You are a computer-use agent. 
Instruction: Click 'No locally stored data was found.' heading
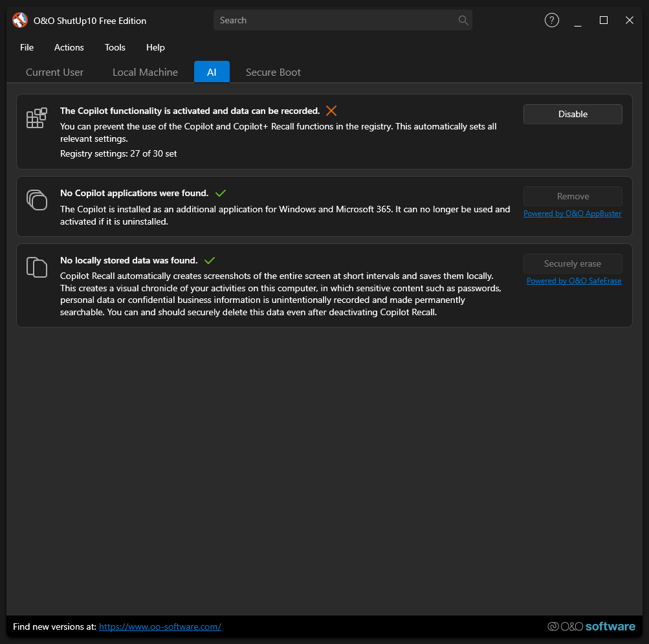[129, 260]
